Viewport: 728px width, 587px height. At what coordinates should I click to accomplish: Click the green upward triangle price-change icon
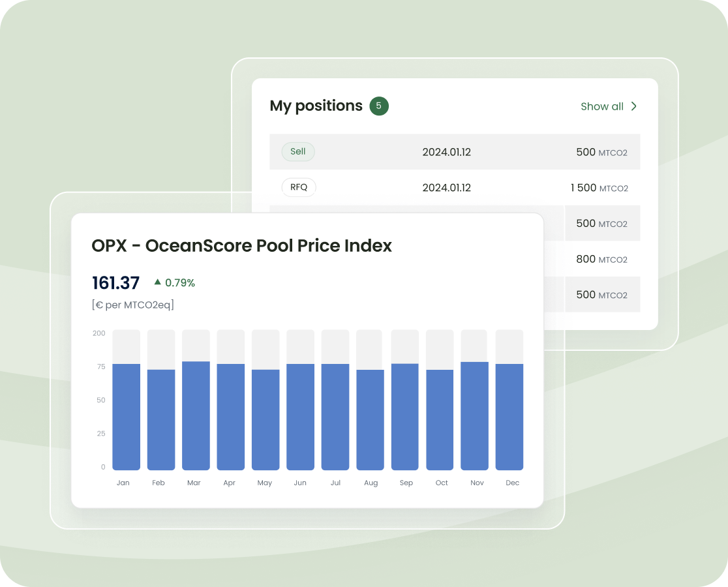click(157, 282)
